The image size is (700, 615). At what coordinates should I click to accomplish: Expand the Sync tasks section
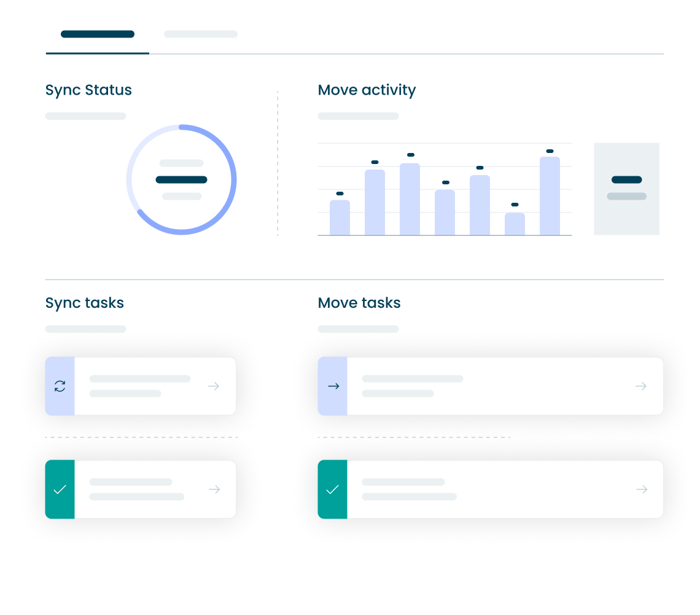[x=84, y=302]
